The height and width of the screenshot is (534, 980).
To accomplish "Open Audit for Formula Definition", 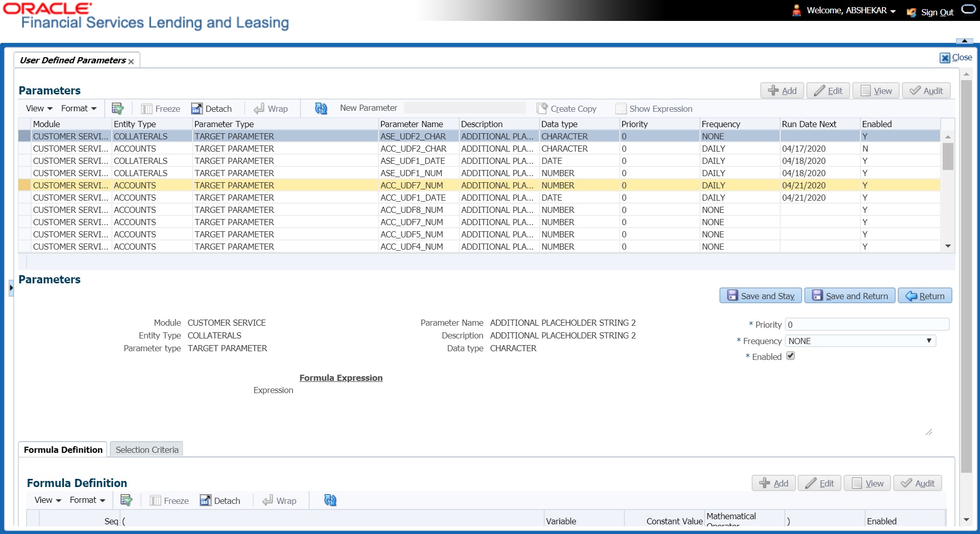I will click(x=918, y=483).
